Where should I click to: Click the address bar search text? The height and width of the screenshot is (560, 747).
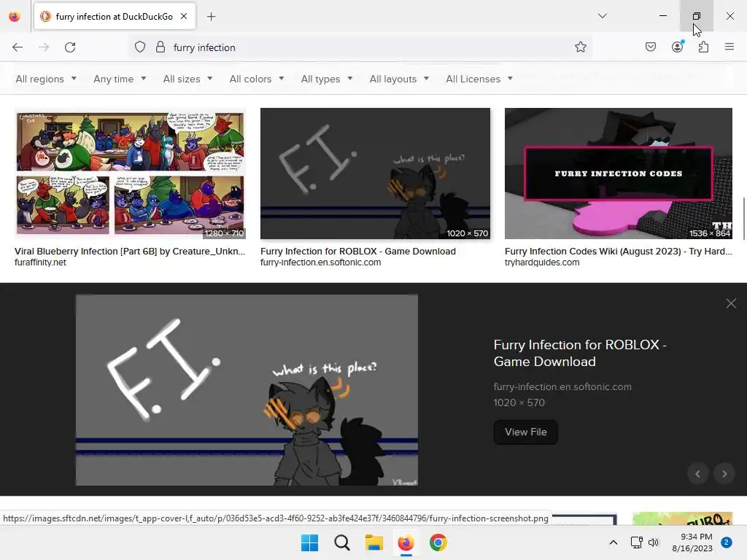204,47
